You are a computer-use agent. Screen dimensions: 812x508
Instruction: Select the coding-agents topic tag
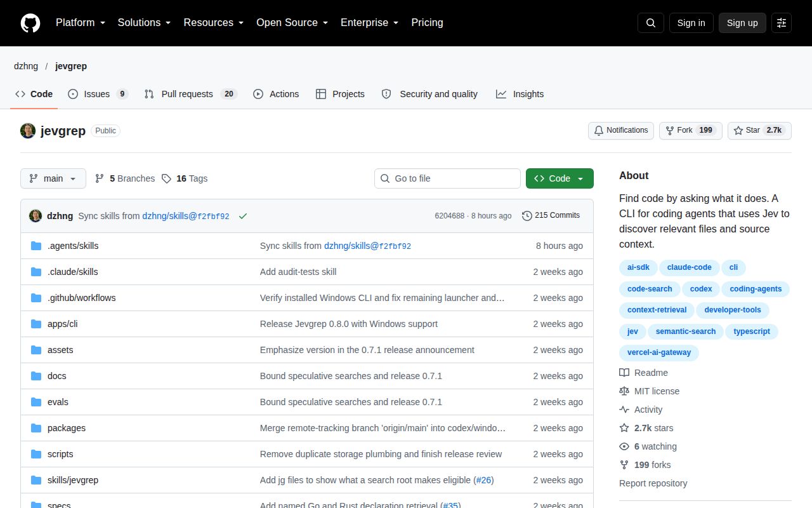pos(756,289)
